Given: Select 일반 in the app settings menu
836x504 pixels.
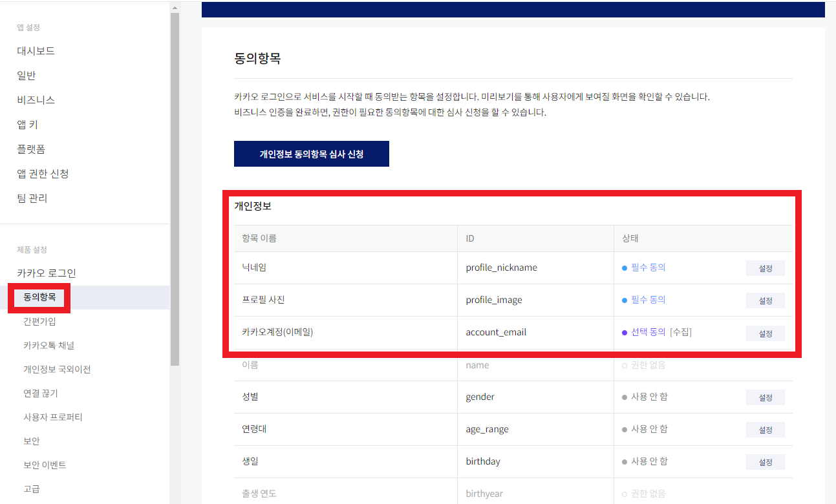Looking at the screenshot, I should (x=27, y=76).
